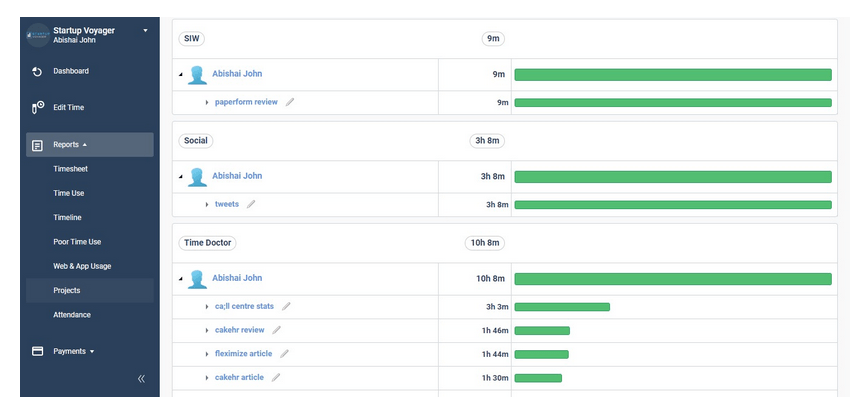This screenshot has height=401, width=852.
Task: Click the Edit Time clock icon
Action: 37,106
